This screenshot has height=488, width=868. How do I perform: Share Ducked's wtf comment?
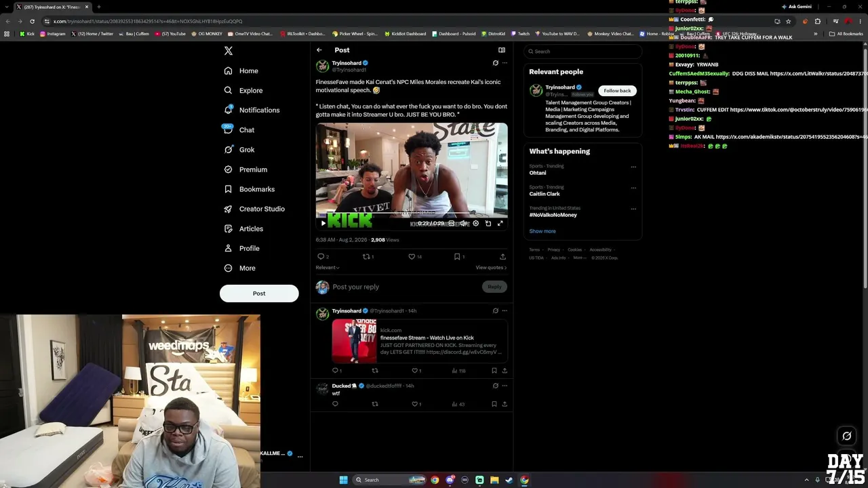(x=505, y=404)
